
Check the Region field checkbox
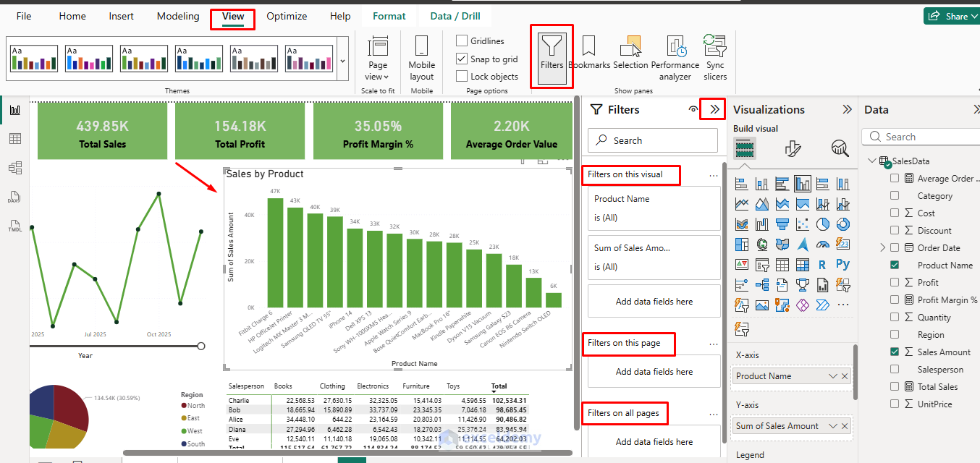tap(895, 335)
